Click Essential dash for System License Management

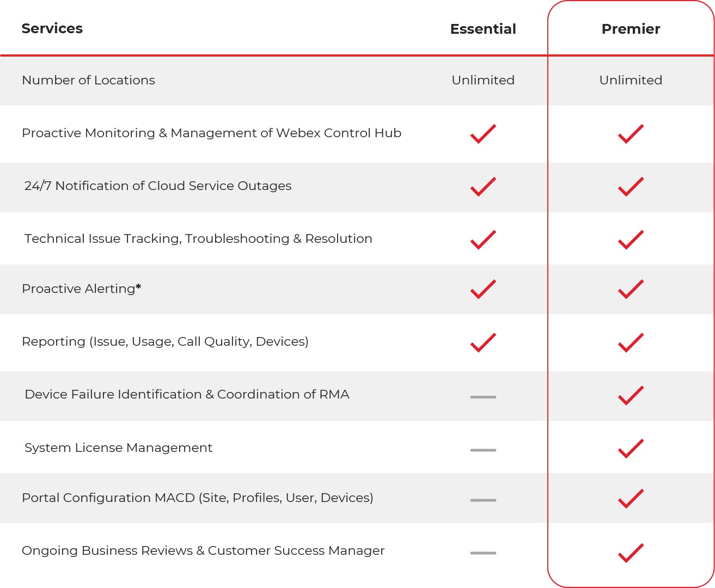[483, 450]
